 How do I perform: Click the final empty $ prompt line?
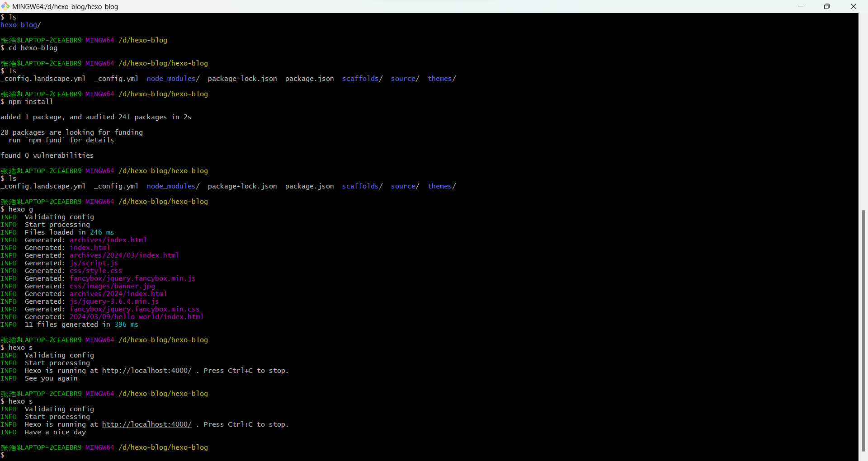tap(3, 455)
